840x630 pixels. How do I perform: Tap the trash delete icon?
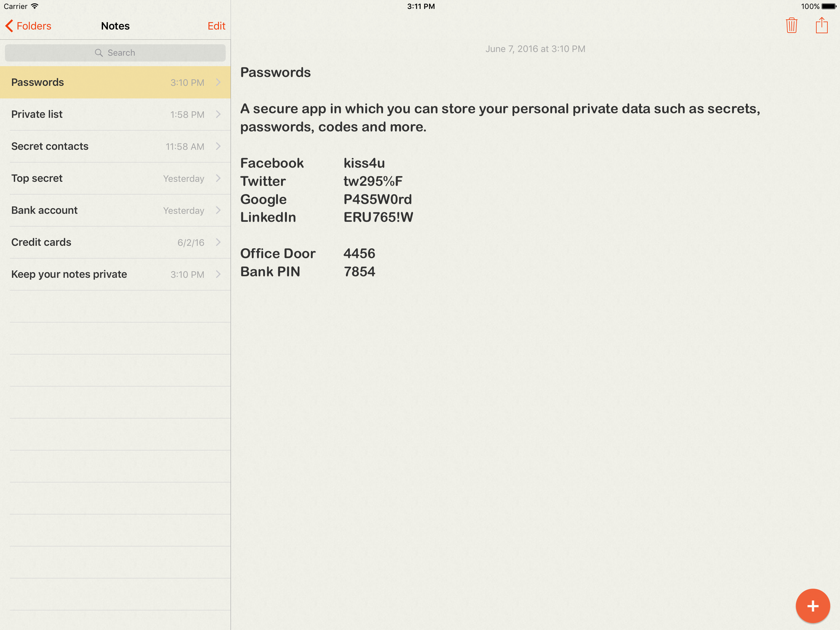(791, 26)
